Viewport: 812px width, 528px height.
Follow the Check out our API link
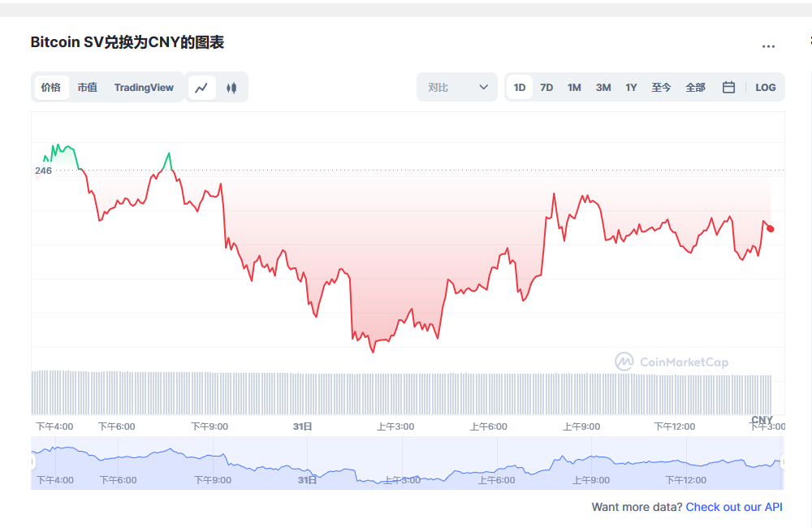(733, 507)
